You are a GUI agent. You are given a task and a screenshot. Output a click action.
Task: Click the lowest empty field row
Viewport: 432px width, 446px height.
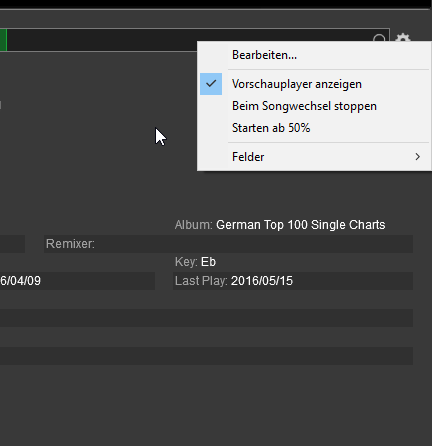point(206,356)
